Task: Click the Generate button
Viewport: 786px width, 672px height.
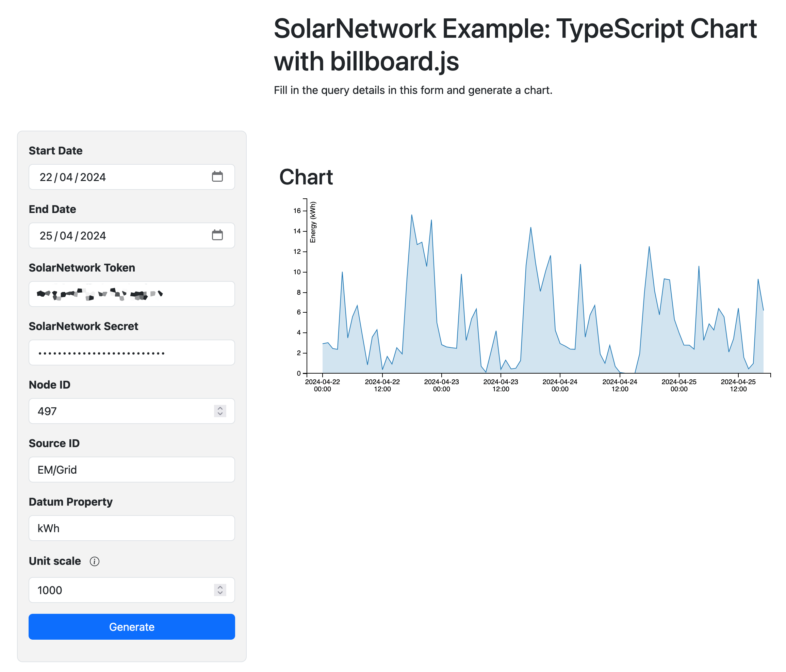Action: click(x=132, y=627)
